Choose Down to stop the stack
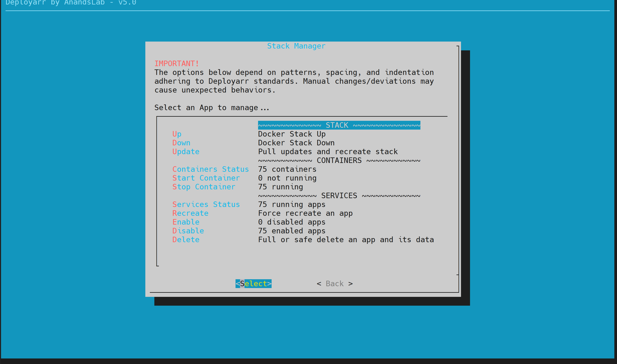This screenshot has width=617, height=364. [181, 143]
